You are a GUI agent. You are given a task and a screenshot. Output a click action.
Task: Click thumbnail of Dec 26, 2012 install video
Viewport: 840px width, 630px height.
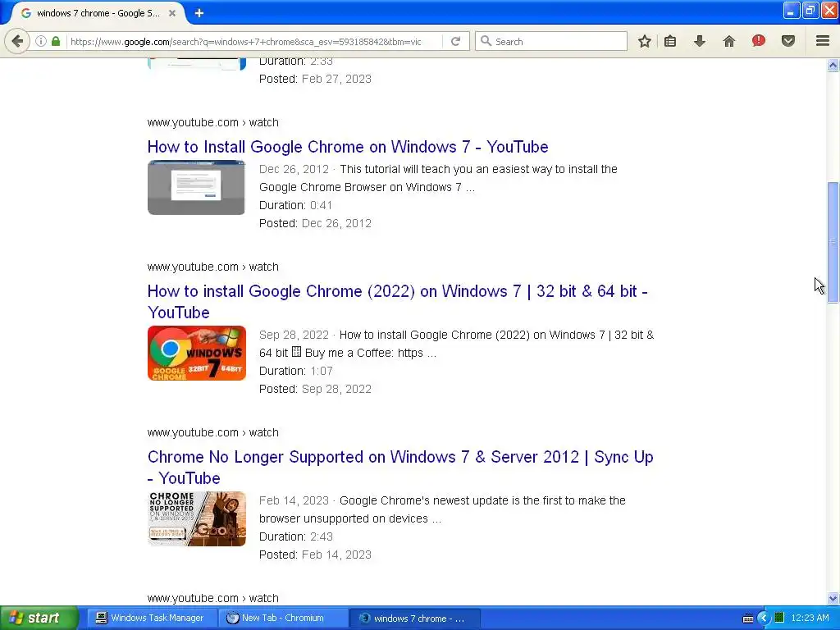pyautogui.click(x=196, y=188)
